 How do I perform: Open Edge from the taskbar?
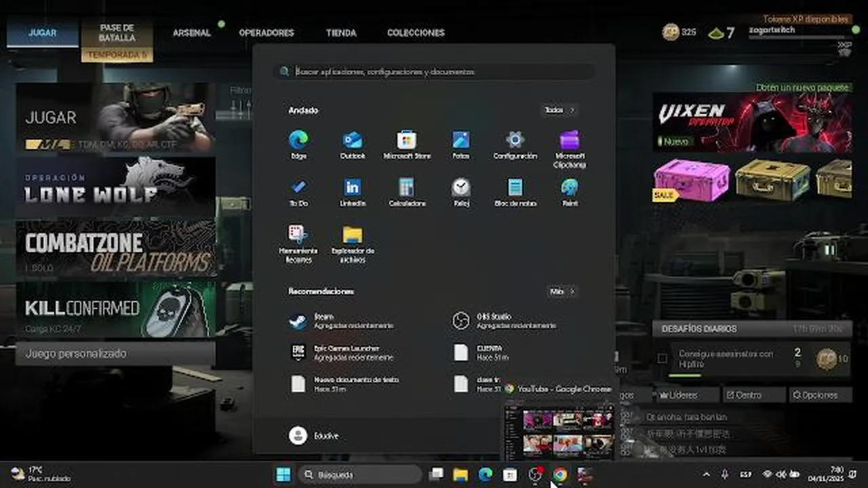485,474
